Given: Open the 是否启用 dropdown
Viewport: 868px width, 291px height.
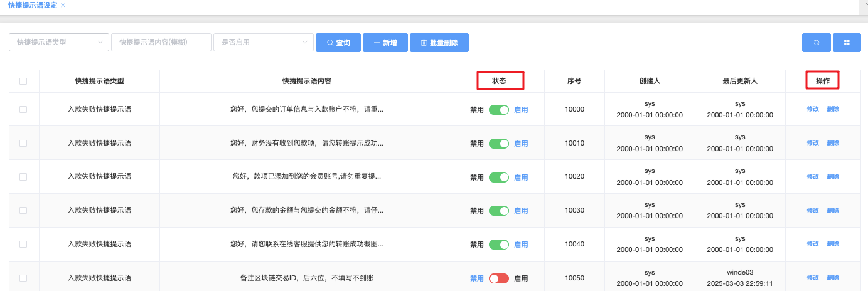Looking at the screenshot, I should tap(264, 43).
